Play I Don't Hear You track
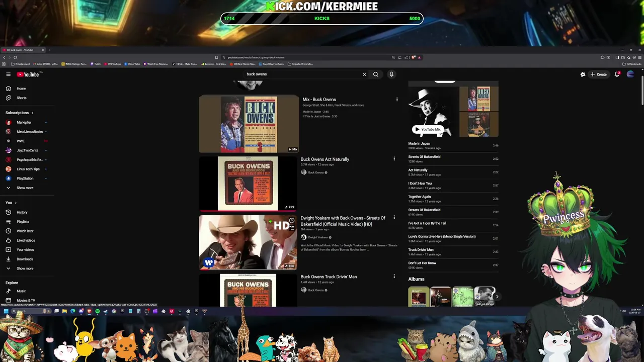This screenshot has height=362, width=644. [453, 186]
